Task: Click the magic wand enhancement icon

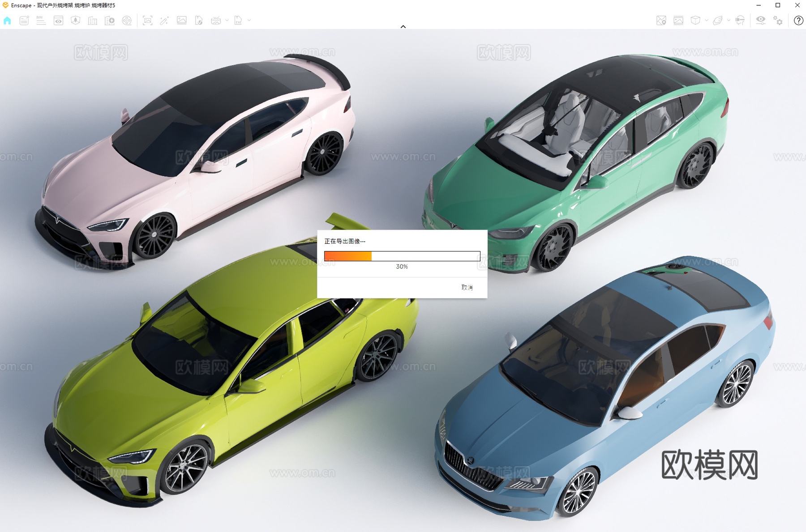Action: point(164,21)
